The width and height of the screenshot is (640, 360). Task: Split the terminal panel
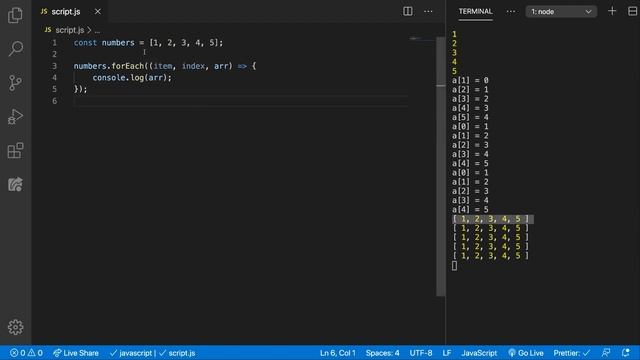point(632,11)
